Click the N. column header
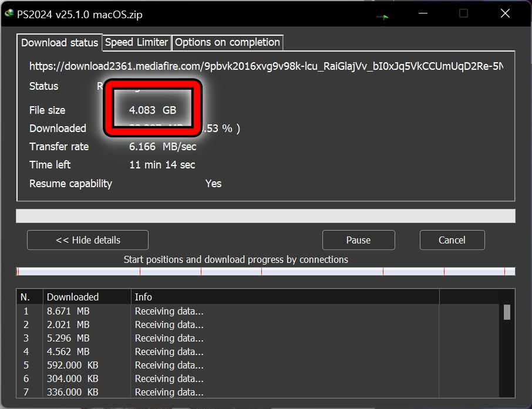The height and width of the screenshot is (409, 532). 29,297
